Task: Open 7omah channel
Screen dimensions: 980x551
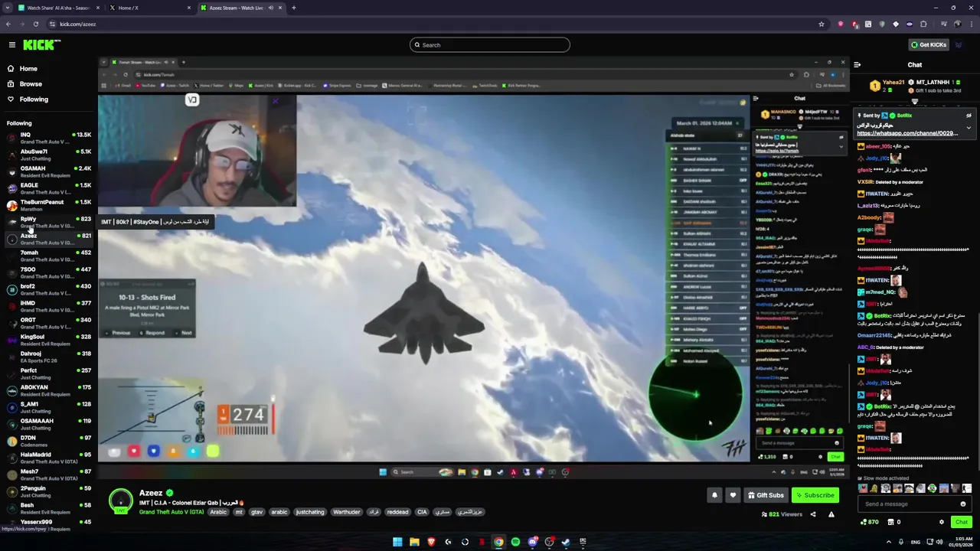Action: click(x=49, y=256)
